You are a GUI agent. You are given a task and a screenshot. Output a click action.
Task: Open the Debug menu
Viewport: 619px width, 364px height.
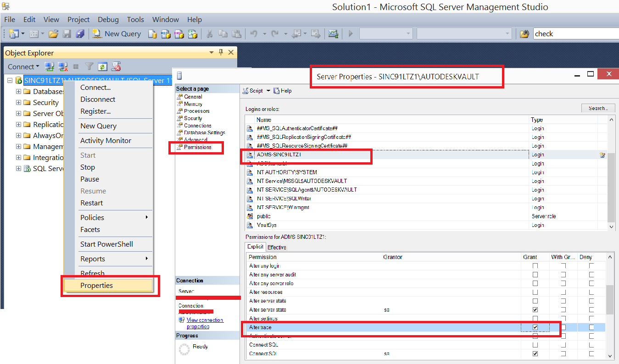click(108, 19)
